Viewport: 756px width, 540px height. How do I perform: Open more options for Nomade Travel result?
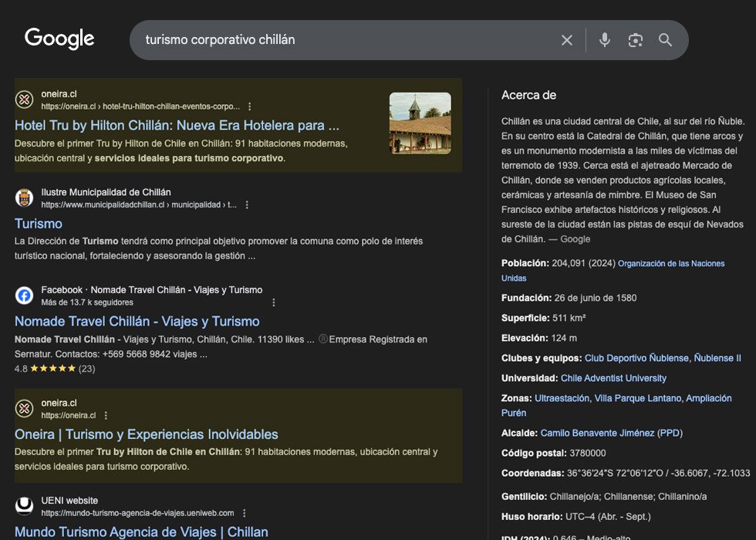273,302
